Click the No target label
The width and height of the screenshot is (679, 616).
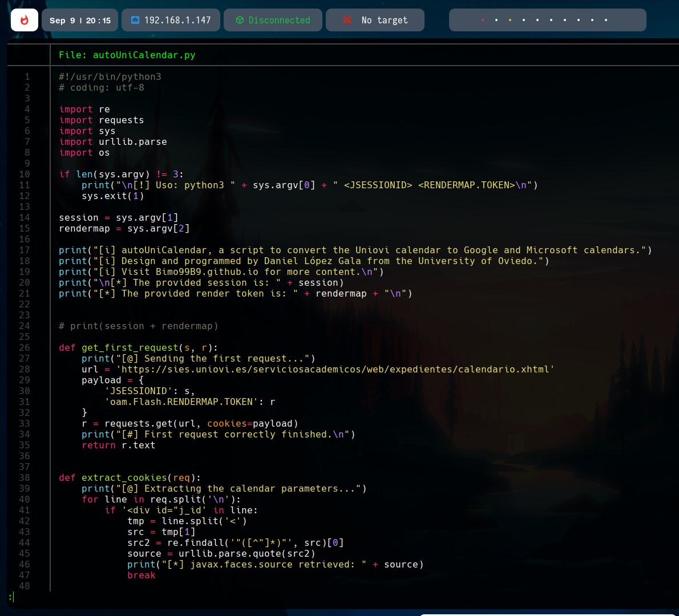pyautogui.click(x=385, y=20)
